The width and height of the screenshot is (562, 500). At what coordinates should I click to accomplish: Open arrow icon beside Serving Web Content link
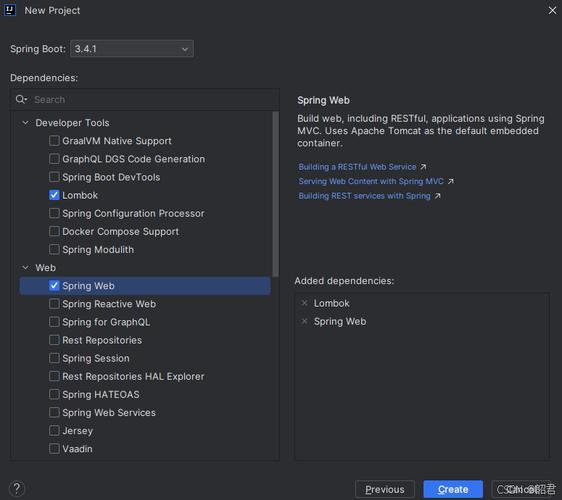451,181
